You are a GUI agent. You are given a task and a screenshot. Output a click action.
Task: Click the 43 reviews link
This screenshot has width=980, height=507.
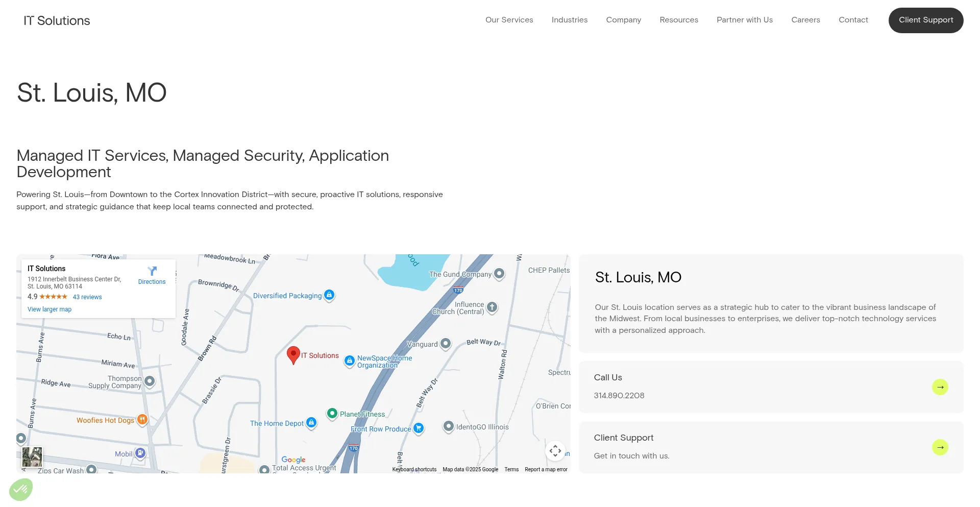click(87, 297)
